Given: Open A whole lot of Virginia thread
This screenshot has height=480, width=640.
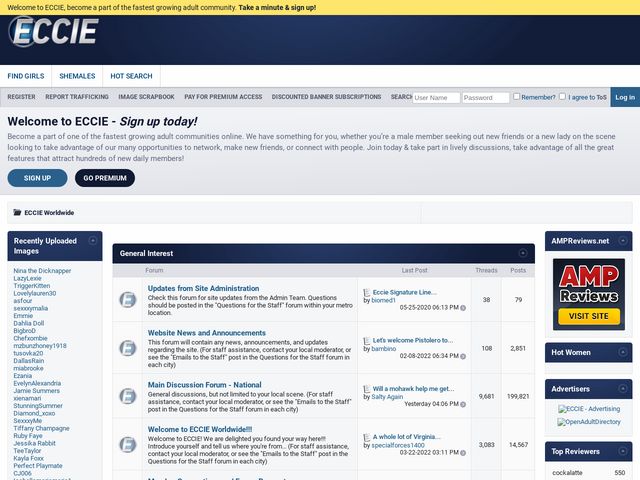Looking at the screenshot, I should tap(407, 437).
